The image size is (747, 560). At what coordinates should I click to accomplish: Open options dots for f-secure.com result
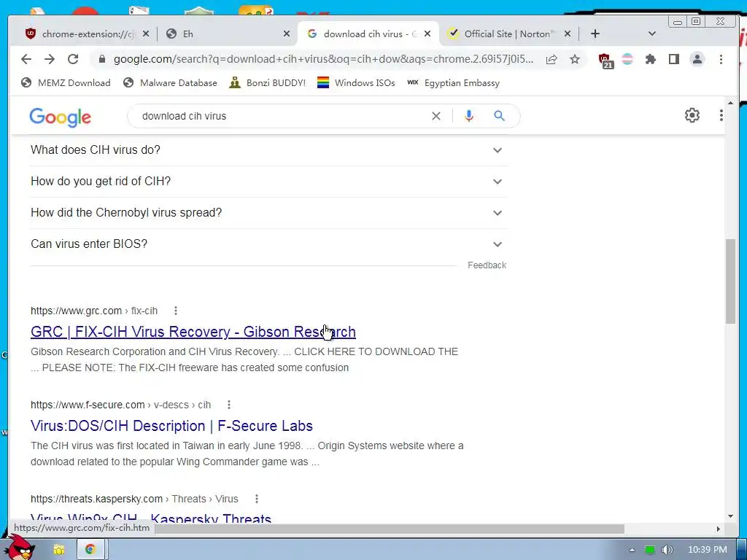point(229,405)
